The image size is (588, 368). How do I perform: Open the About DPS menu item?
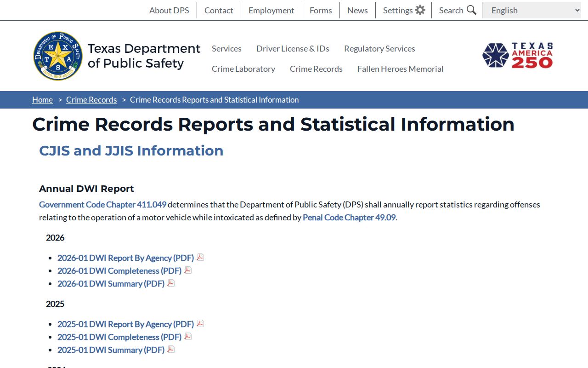coord(169,10)
